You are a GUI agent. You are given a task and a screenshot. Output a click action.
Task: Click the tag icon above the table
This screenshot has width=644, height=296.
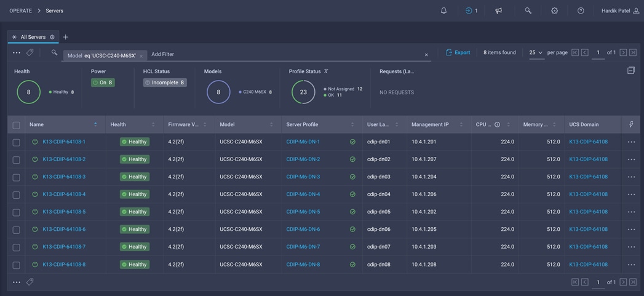pyautogui.click(x=30, y=53)
